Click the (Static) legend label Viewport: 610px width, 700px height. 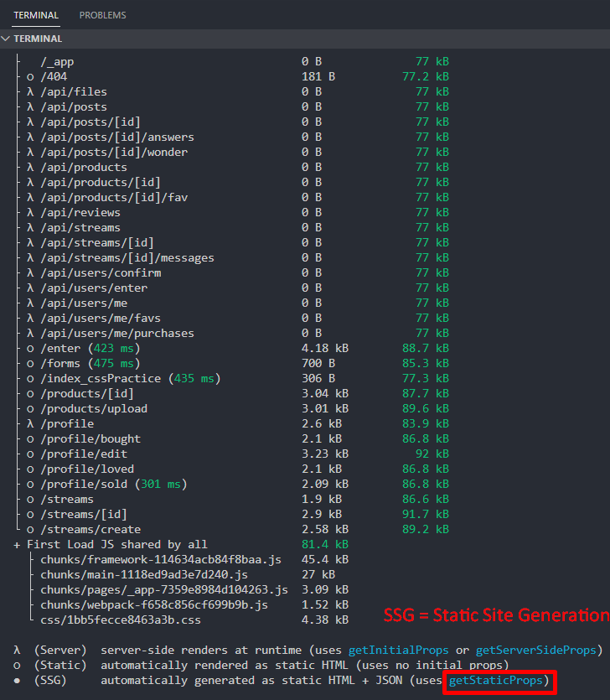60,665
